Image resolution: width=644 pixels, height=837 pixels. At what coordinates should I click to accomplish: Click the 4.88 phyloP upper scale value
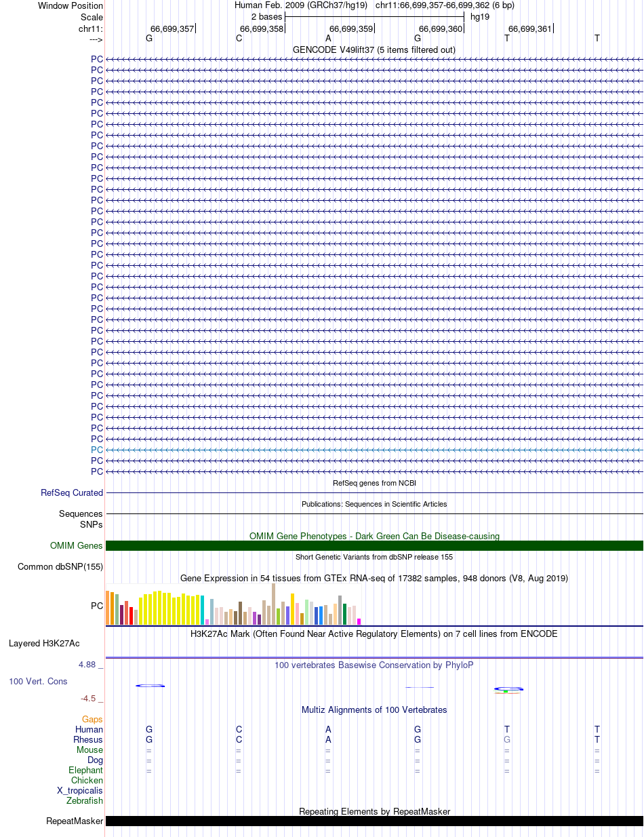click(88, 665)
